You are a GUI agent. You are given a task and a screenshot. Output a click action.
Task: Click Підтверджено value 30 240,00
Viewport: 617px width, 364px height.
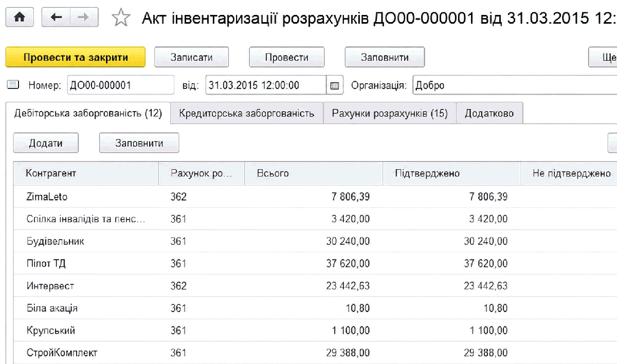click(x=485, y=242)
